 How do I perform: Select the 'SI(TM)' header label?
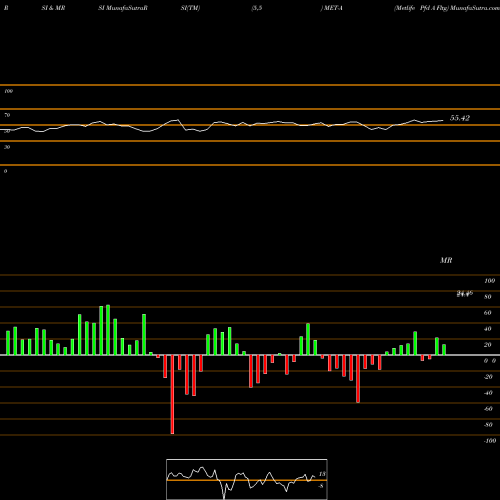coord(190,8)
